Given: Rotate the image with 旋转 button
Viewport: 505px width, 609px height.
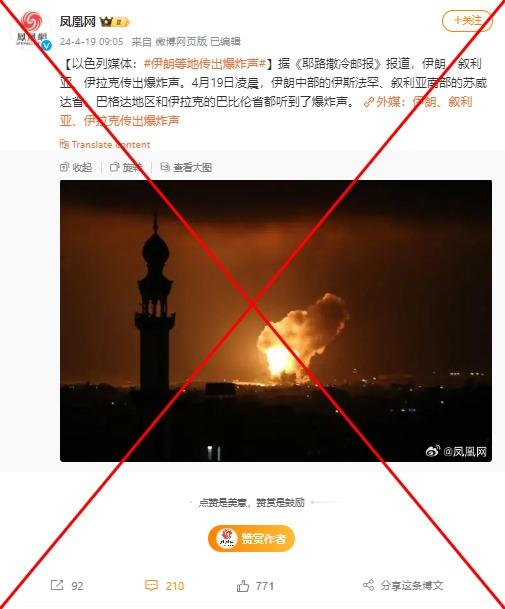Looking at the screenshot, I should [126, 167].
